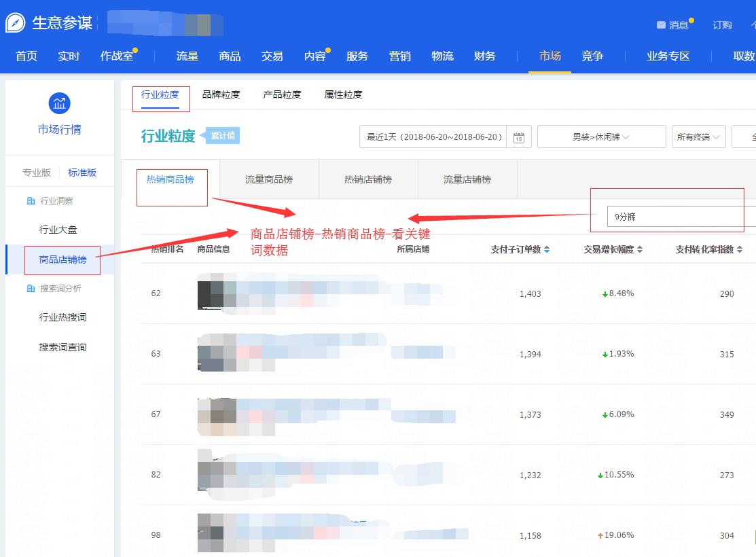
Task: Select 市场 in top navigation
Action: click(x=550, y=56)
